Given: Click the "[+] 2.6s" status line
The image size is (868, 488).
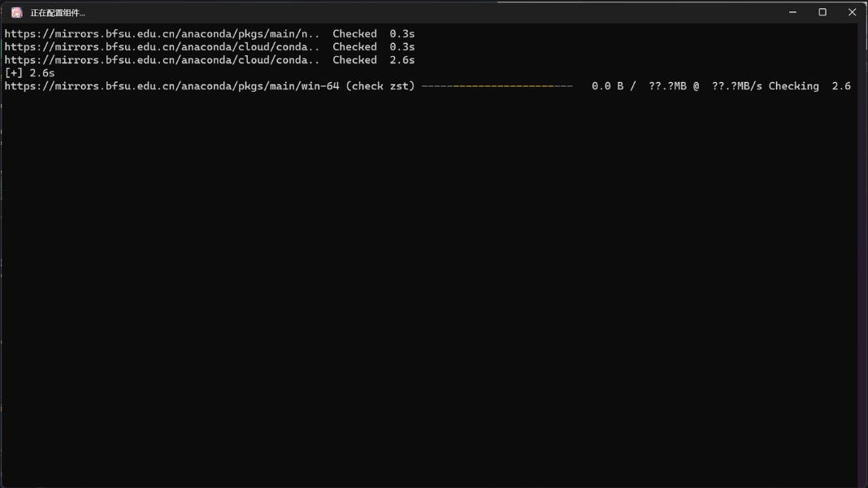Looking at the screenshot, I should tap(30, 73).
